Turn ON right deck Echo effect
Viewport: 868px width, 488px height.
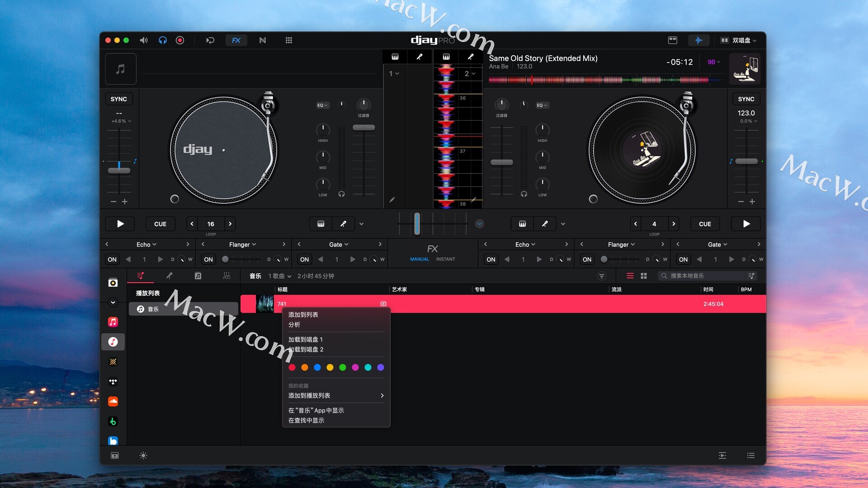[491, 259]
